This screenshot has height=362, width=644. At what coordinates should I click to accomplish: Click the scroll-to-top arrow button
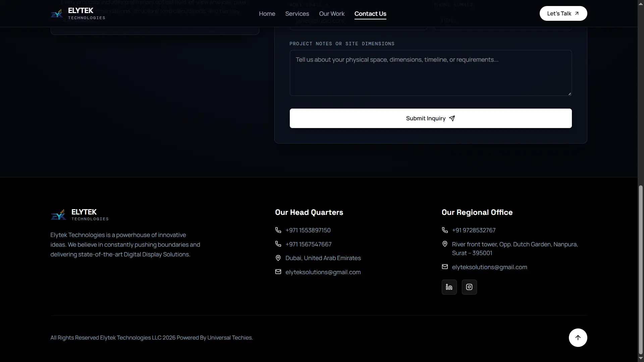coord(578,338)
